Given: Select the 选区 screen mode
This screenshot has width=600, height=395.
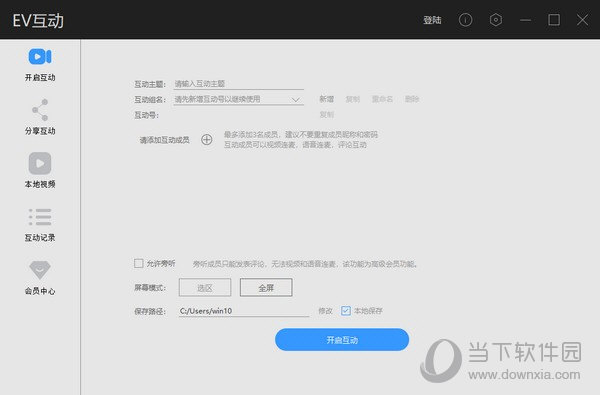Looking at the screenshot, I should pyautogui.click(x=205, y=287).
